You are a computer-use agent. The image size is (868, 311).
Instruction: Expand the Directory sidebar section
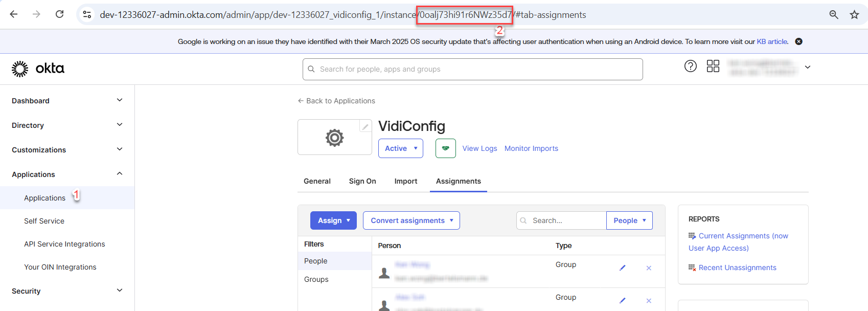click(67, 125)
